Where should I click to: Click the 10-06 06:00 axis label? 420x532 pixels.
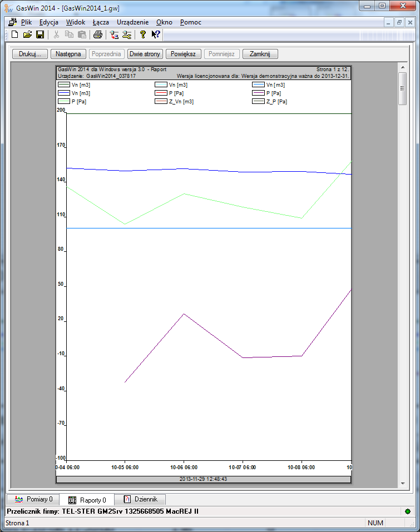184,468
